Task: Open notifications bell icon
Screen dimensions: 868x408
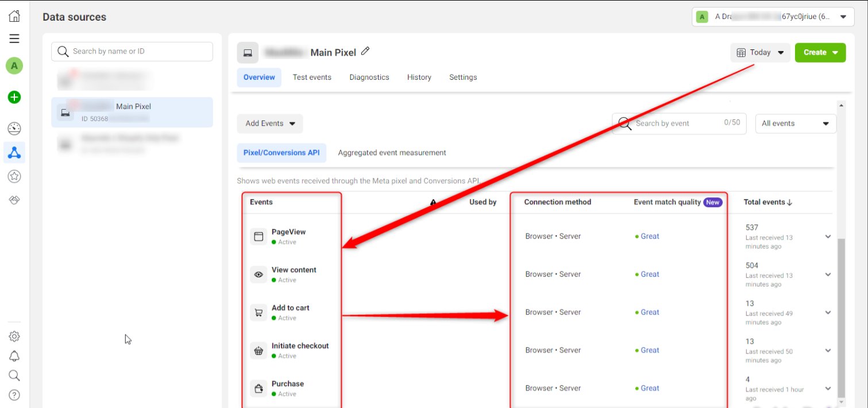Action: 14,356
